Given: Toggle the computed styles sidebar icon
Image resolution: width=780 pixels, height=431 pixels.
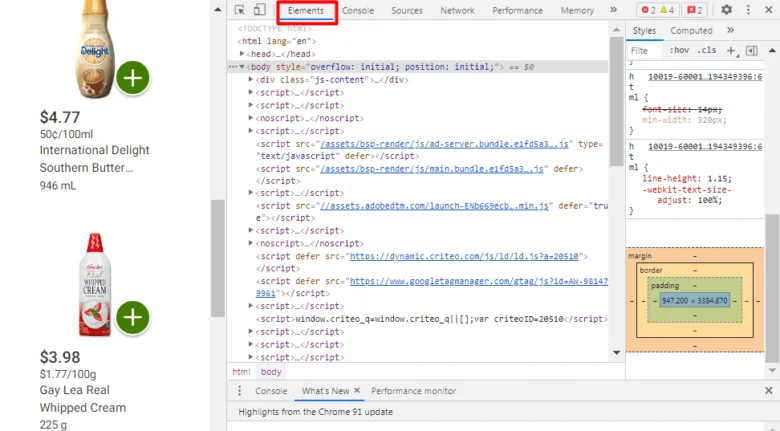Looking at the screenshot, I should 752,50.
